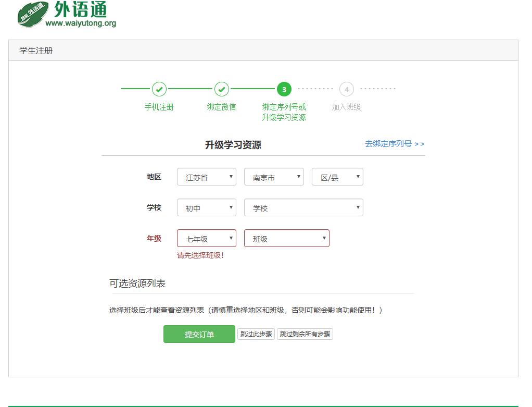The width and height of the screenshot is (532, 407).
Task: Open the 班级 class dropdown
Action: pyautogui.click(x=287, y=238)
